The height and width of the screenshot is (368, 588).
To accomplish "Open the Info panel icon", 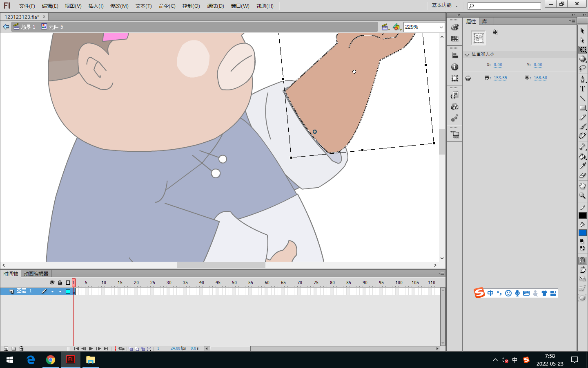I will 454,67.
